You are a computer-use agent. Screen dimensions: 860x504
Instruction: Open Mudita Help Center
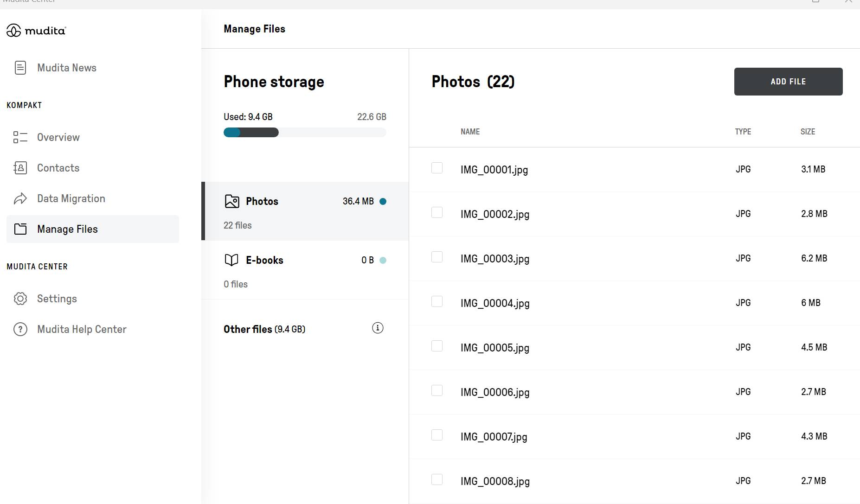pyautogui.click(x=93, y=329)
